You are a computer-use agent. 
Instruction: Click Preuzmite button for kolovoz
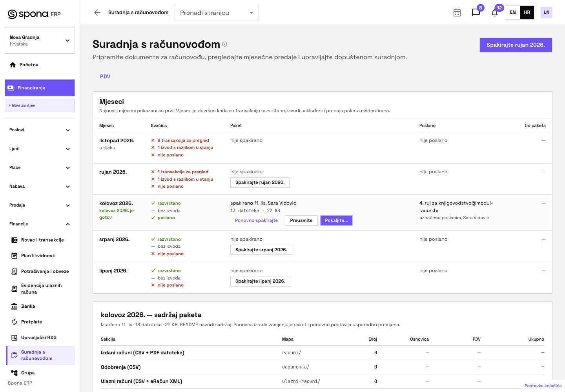click(301, 220)
